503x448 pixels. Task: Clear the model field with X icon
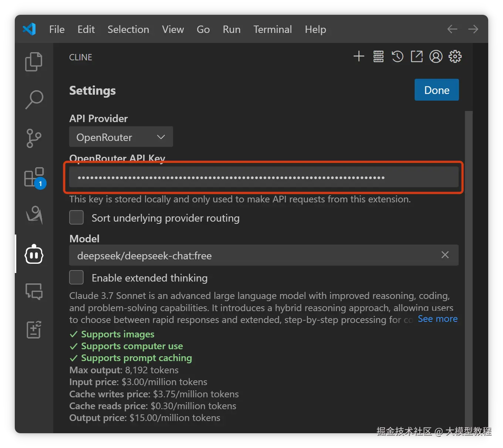[445, 255]
